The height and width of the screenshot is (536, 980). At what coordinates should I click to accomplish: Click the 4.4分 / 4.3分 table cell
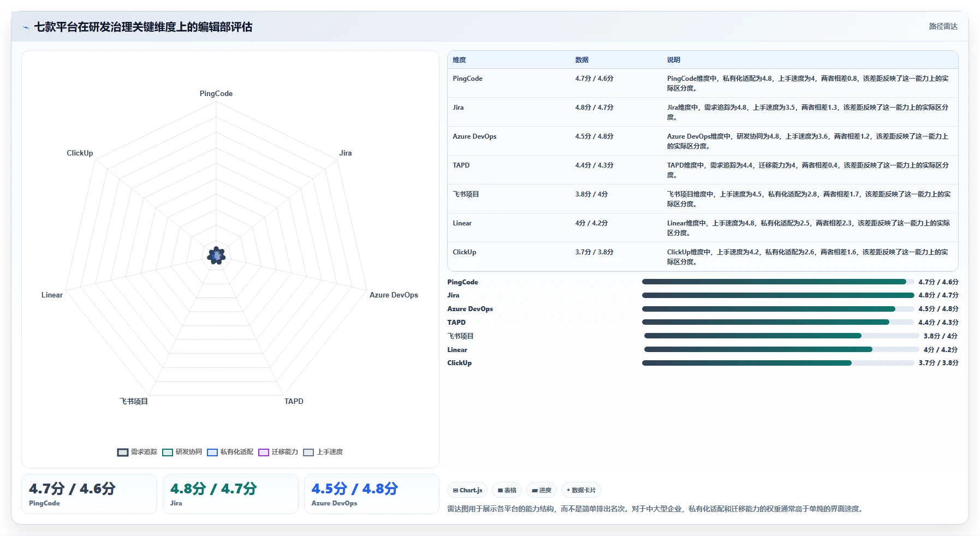pyautogui.click(x=594, y=165)
